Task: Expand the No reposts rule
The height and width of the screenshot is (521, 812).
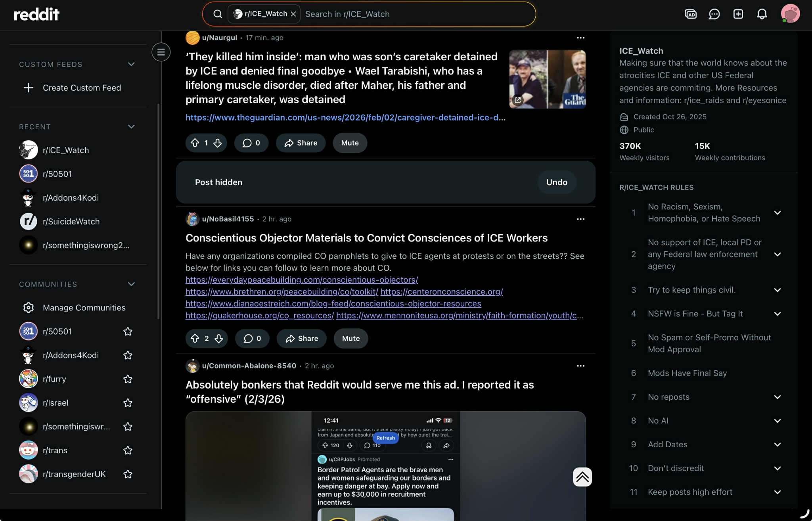Action: pyautogui.click(x=777, y=397)
